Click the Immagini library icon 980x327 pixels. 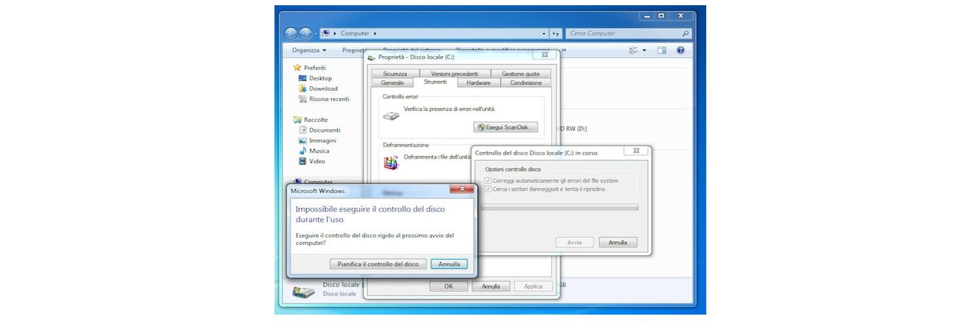[302, 140]
